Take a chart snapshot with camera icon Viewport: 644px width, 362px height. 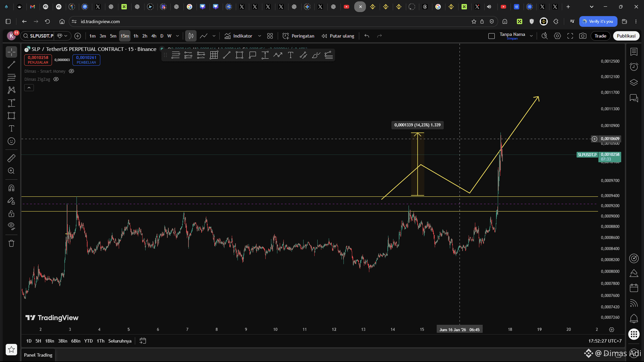[x=583, y=36]
